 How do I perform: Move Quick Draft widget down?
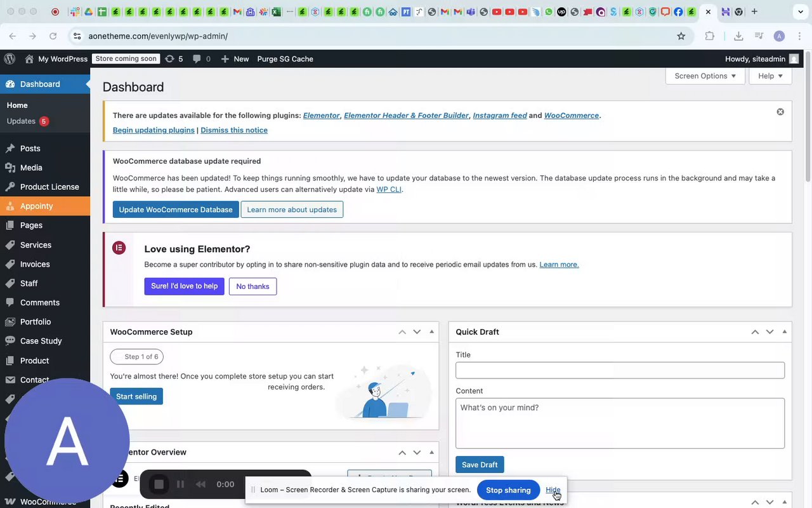(769, 331)
